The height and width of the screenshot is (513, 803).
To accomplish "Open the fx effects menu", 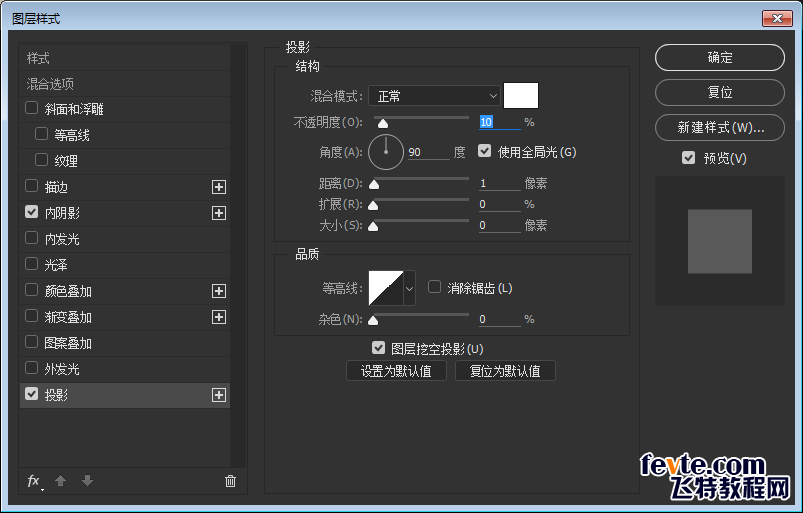I will tap(34, 481).
